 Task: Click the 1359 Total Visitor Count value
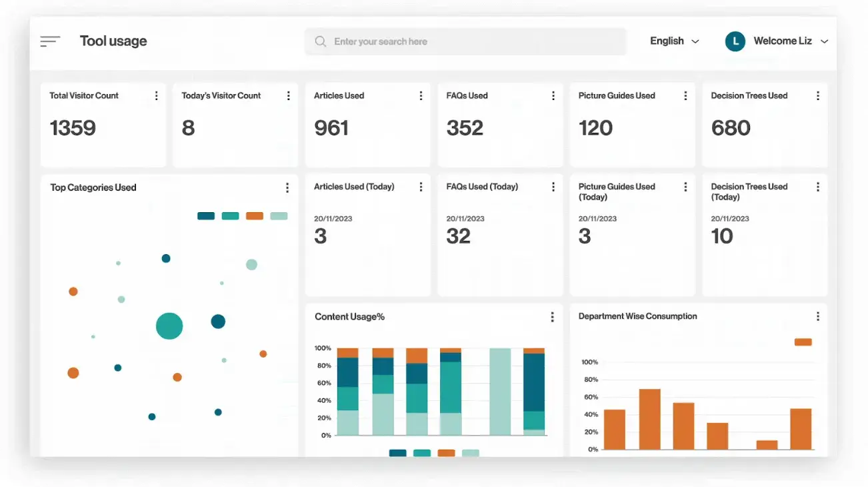(73, 128)
